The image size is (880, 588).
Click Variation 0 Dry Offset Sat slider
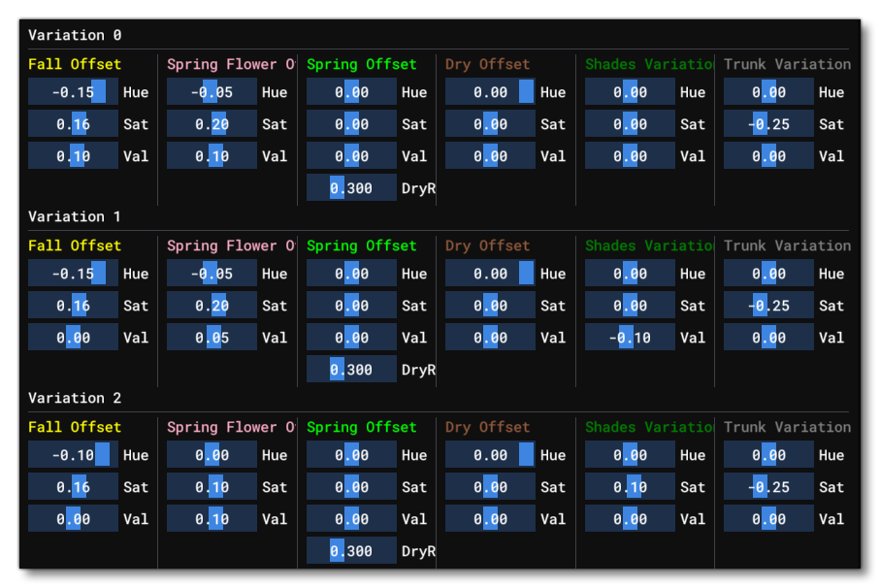pos(490,123)
